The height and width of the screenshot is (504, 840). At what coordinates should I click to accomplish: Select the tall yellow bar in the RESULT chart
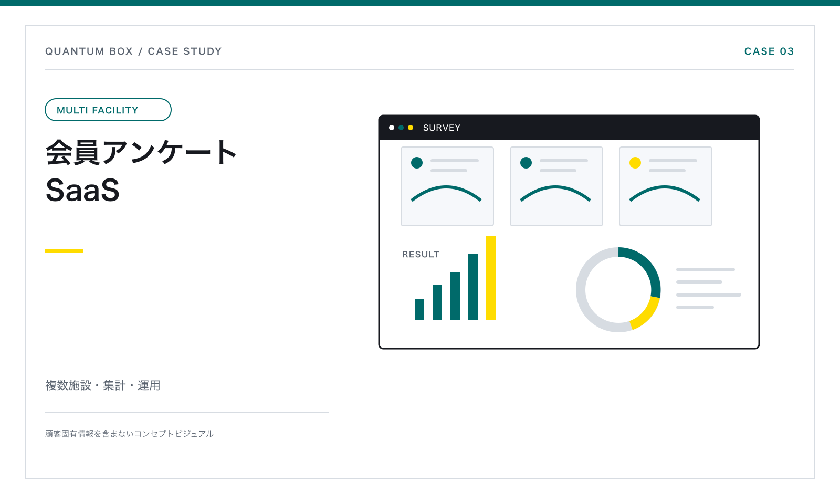pos(491,278)
